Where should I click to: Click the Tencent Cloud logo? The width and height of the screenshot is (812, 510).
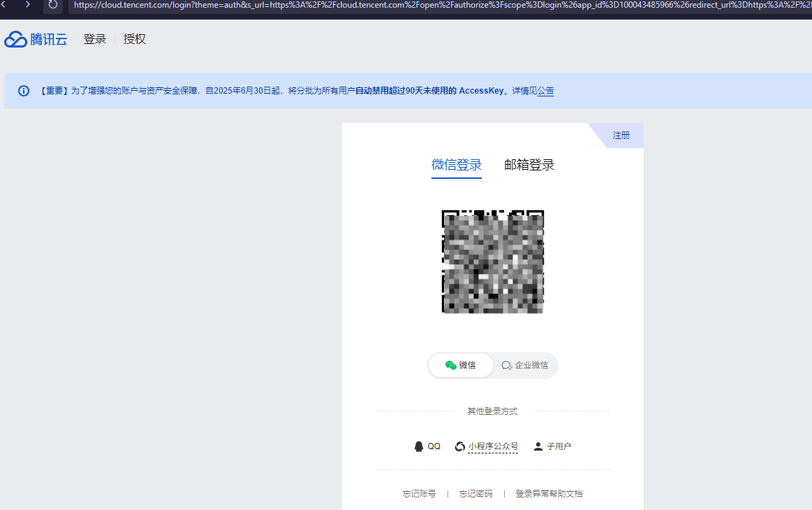click(x=36, y=39)
